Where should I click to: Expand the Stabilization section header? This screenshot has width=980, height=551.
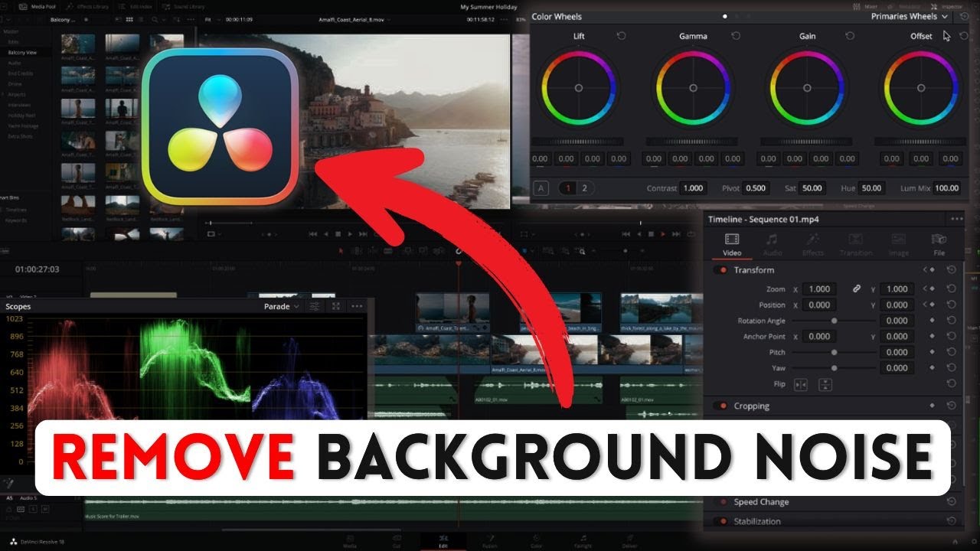click(x=757, y=521)
